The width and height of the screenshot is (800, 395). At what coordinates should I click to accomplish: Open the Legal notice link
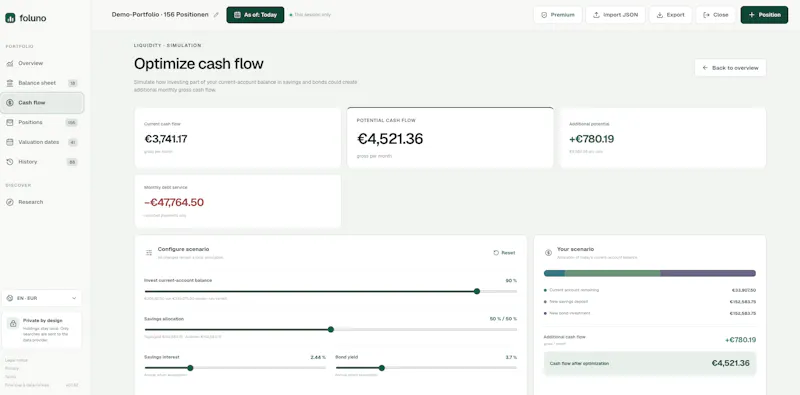[x=16, y=360]
